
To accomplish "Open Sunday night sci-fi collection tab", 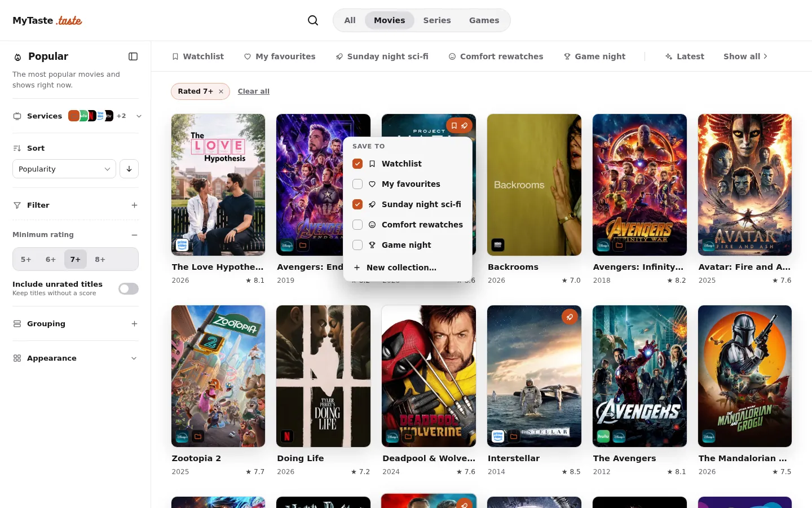I will click(x=382, y=56).
